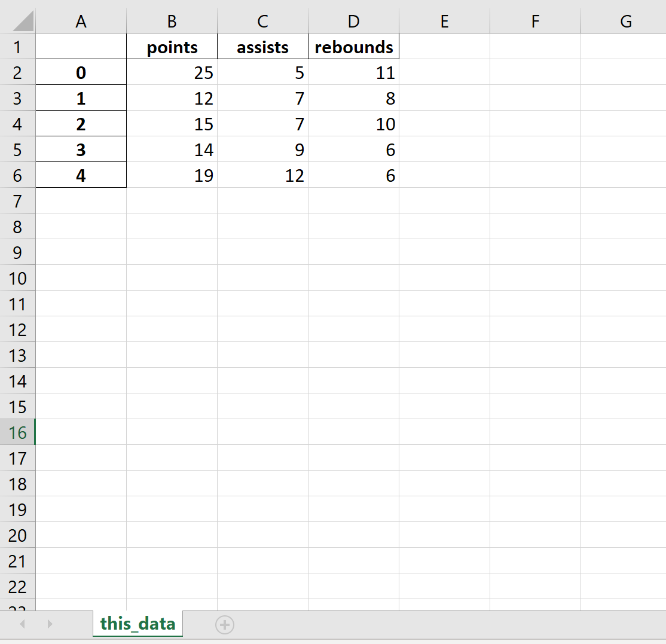The height and width of the screenshot is (644, 666).
Task: Click the Select All triangle corner
Action: 18,20
